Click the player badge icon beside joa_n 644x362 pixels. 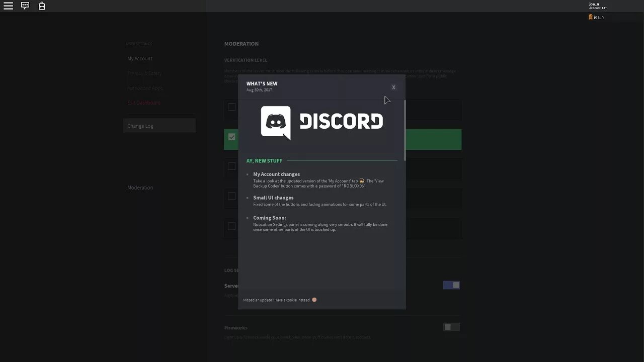pyautogui.click(x=591, y=17)
